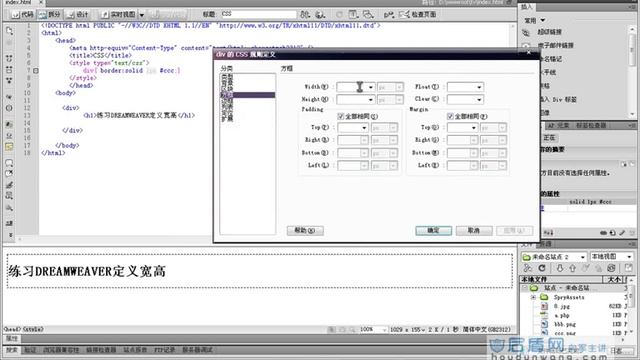The width and height of the screenshot is (640, 360).
Task: Click the attach style sheet link icon
Action: (x=603, y=233)
